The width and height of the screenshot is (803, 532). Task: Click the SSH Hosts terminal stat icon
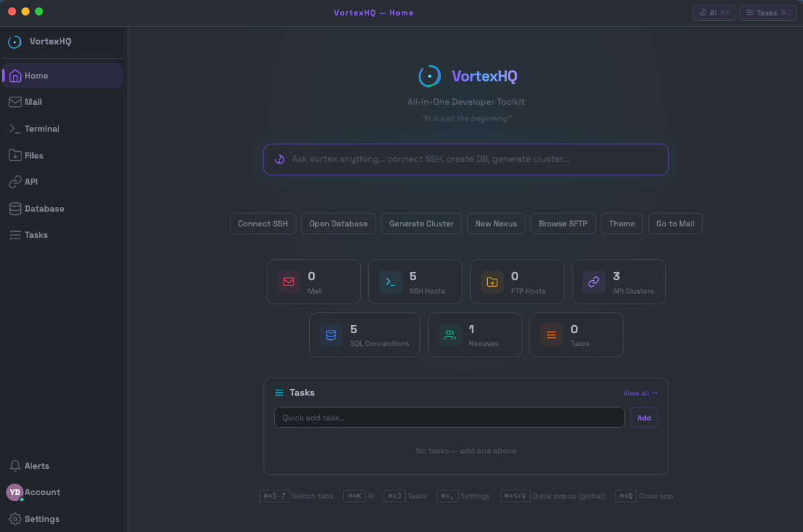pos(390,282)
